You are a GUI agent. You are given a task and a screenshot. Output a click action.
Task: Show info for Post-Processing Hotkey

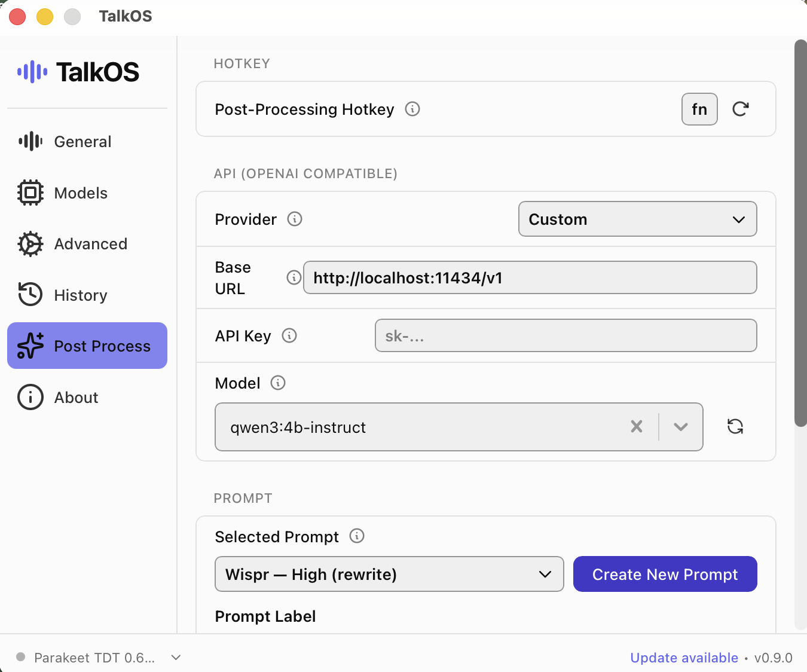pos(412,109)
